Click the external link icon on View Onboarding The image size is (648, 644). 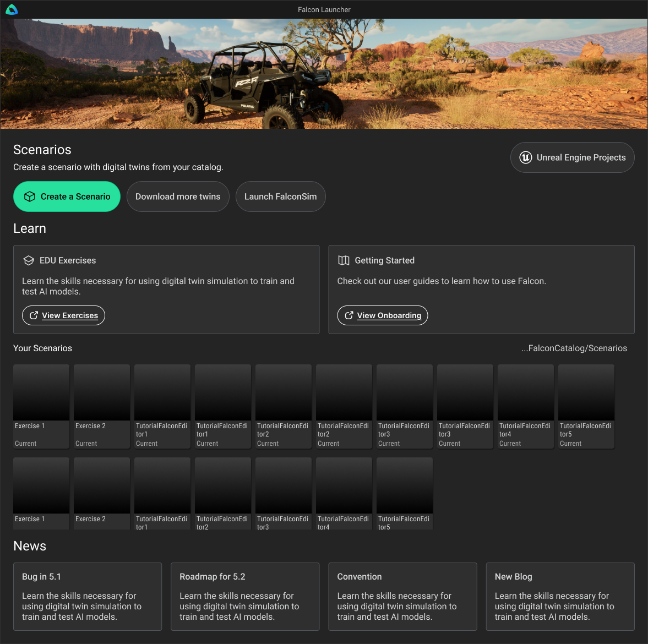coord(348,315)
